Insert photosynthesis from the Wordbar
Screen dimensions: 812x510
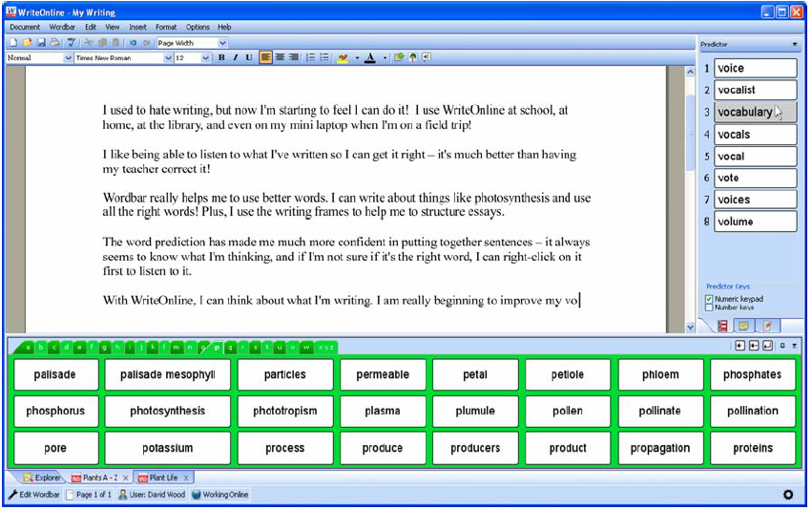167,411
